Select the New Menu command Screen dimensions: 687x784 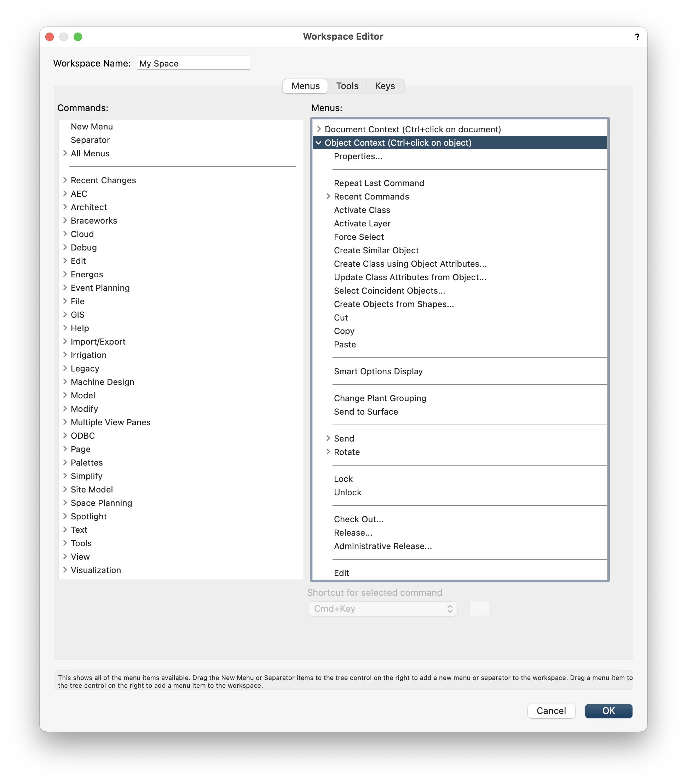click(92, 127)
